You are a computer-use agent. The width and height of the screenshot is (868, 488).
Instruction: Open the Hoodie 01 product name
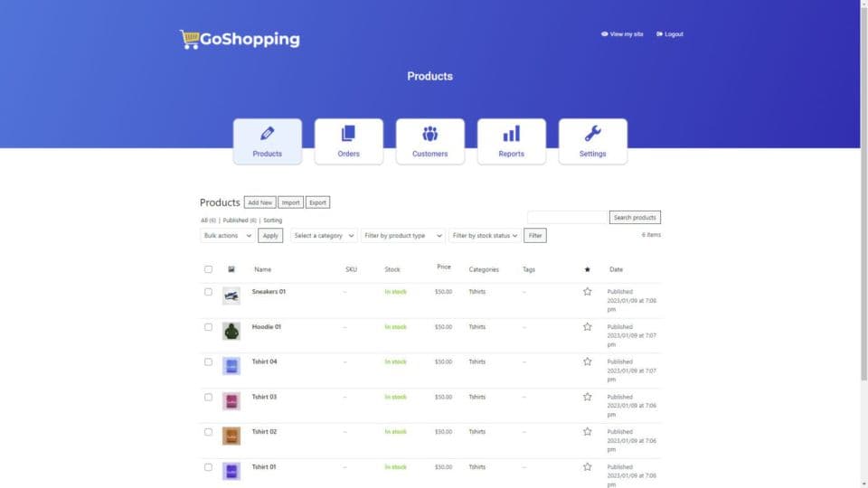[x=266, y=327]
